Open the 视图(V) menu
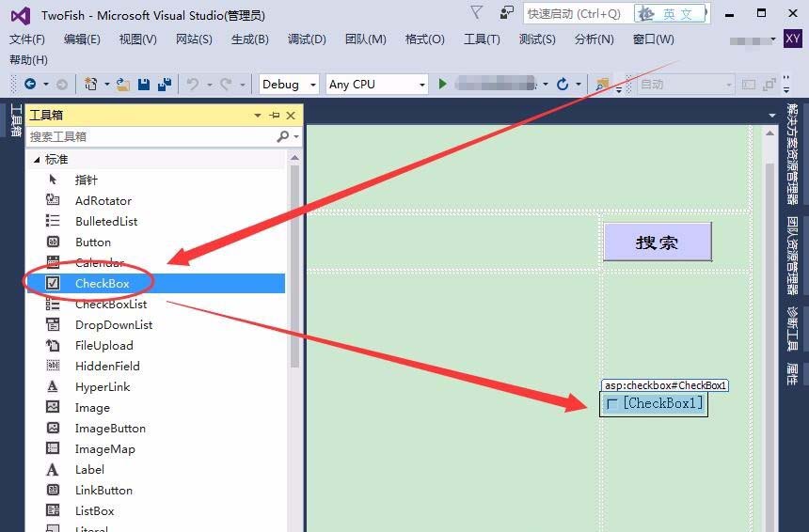Screen dimensions: 809x532 [137, 39]
